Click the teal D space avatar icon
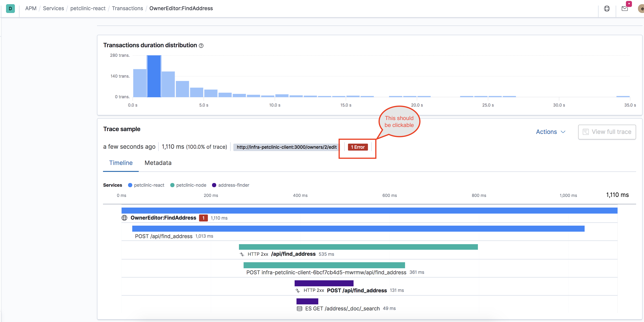The width and height of the screenshot is (644, 322). pyautogui.click(x=10, y=9)
